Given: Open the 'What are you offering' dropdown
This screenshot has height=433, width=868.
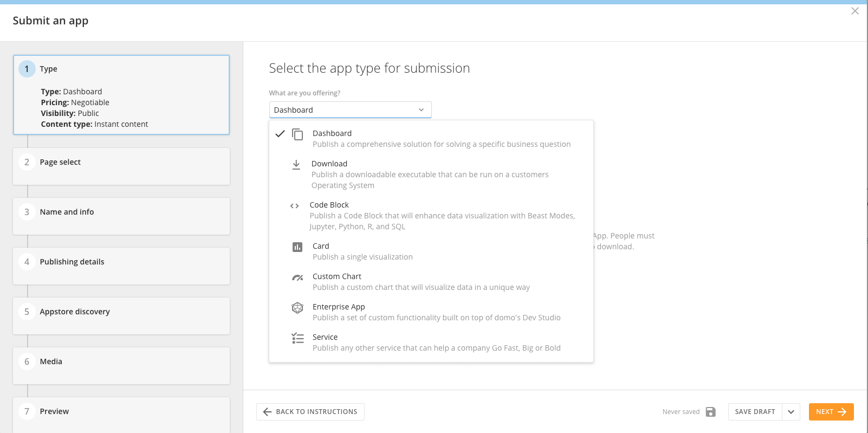Looking at the screenshot, I should click(350, 110).
